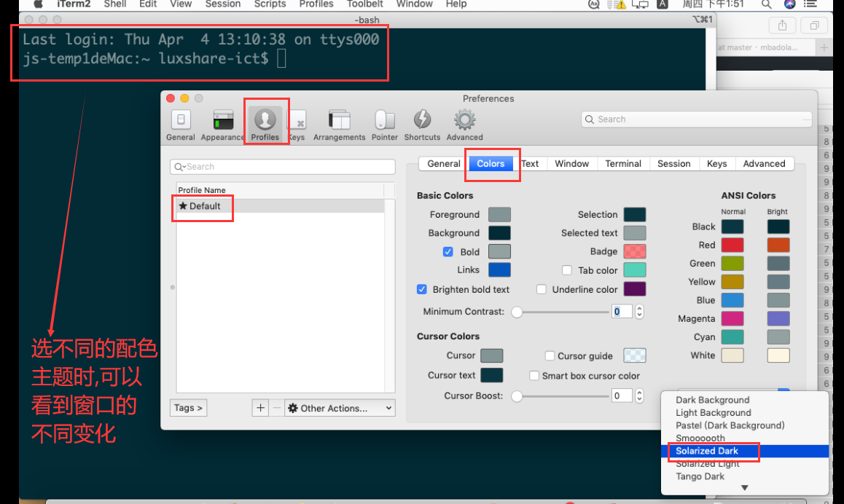Viewport: 844px width, 504px height.
Task: Click the Apple menu icon
Action: pos(38,4)
